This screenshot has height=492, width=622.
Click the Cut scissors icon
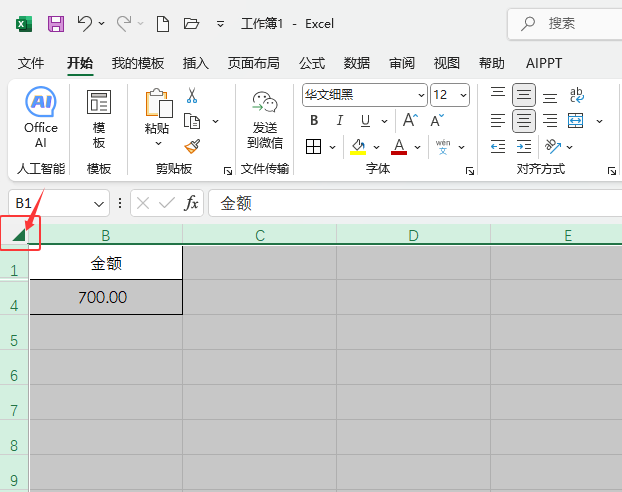(x=192, y=95)
